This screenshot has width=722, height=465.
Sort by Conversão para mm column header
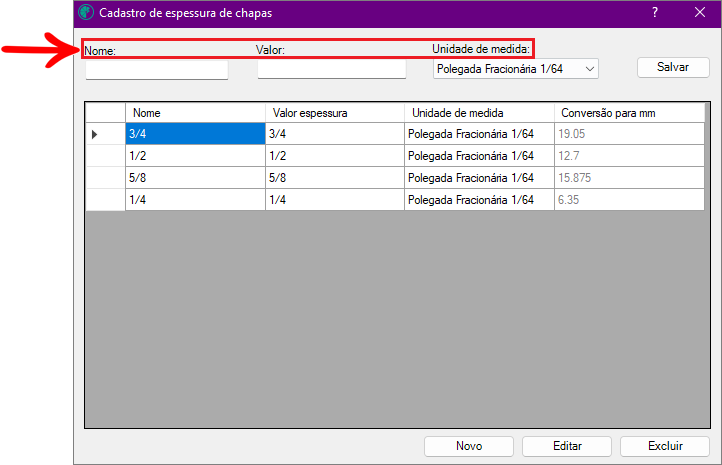coord(629,113)
